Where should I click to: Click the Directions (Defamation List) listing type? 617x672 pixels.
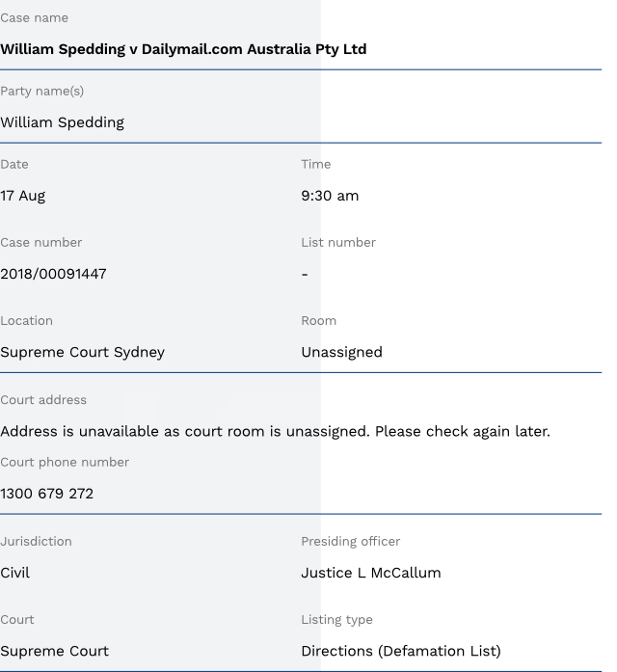tap(400, 651)
